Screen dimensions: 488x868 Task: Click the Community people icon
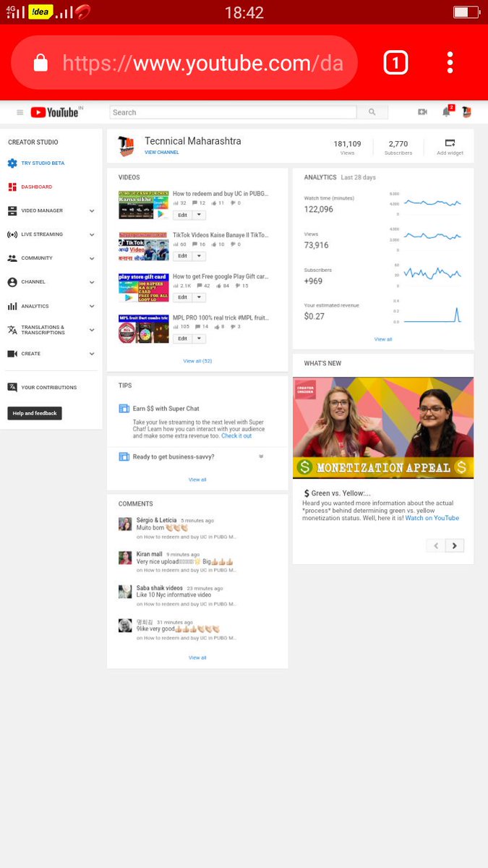coord(12,258)
